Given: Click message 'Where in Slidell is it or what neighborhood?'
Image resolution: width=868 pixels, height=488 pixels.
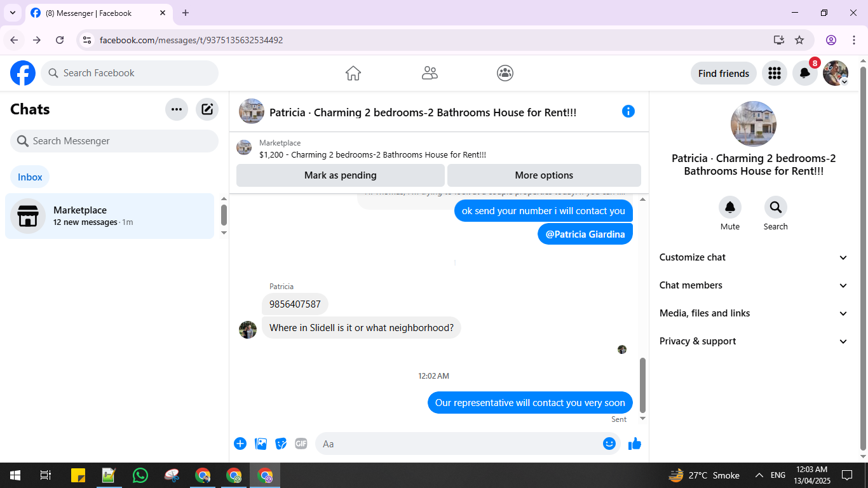Looking at the screenshot, I should click(x=362, y=328).
